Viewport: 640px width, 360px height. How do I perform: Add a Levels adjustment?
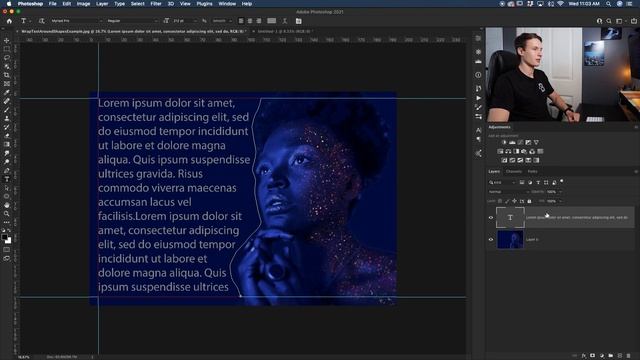[x=512, y=142]
